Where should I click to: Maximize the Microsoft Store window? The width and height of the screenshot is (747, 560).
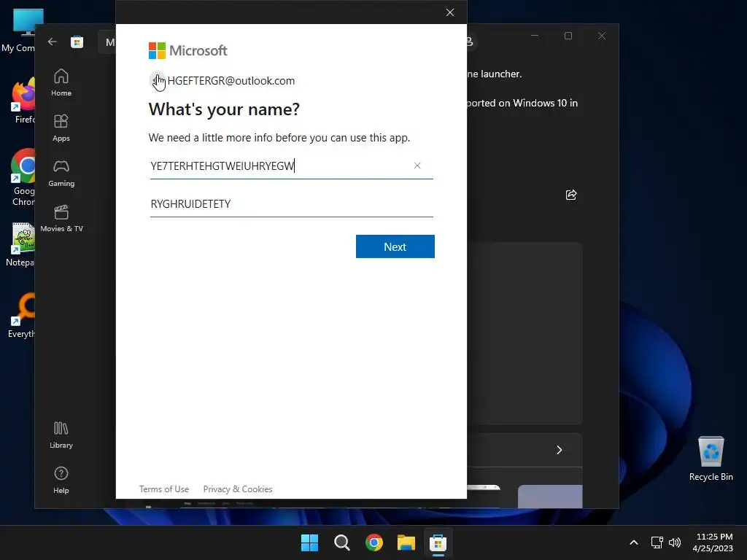tap(568, 36)
